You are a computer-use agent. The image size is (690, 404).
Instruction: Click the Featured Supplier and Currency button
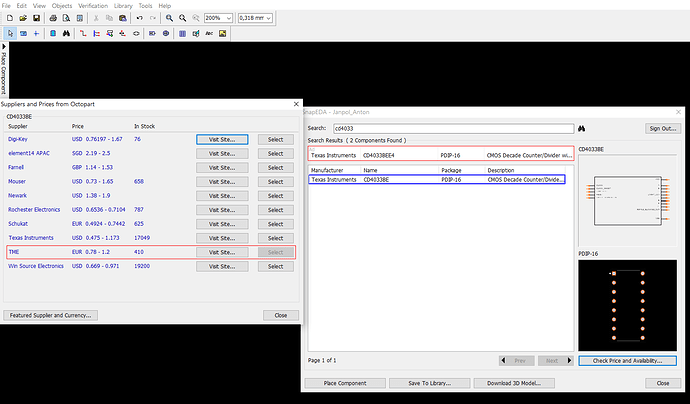pyautogui.click(x=53, y=315)
